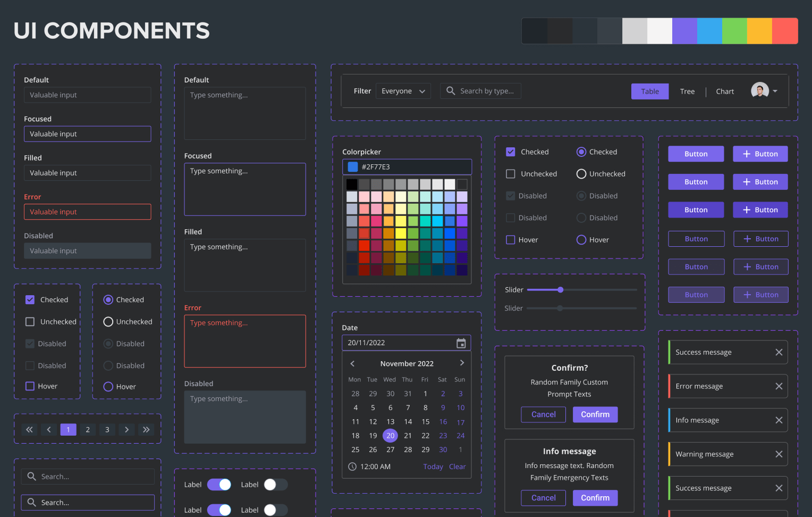The width and height of the screenshot is (812, 517).
Task: Turn off the first enabled Label toggle switch
Action: point(219,485)
